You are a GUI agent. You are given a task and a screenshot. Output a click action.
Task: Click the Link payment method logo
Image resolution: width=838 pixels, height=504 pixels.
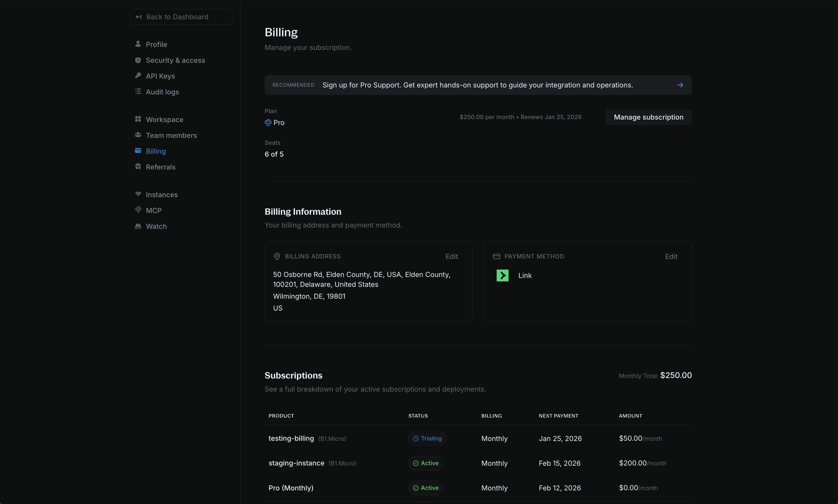click(x=502, y=275)
